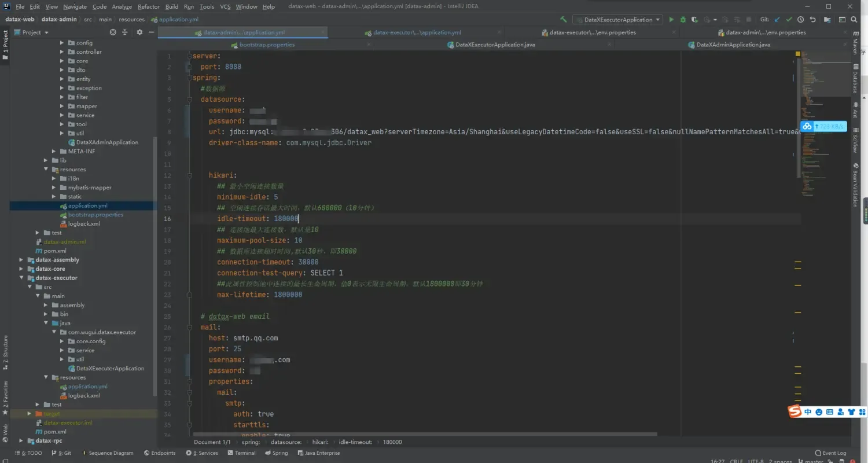Open Search Everywhere with the magnifier icon
Screen dimensions: 868x463
click(x=855, y=19)
